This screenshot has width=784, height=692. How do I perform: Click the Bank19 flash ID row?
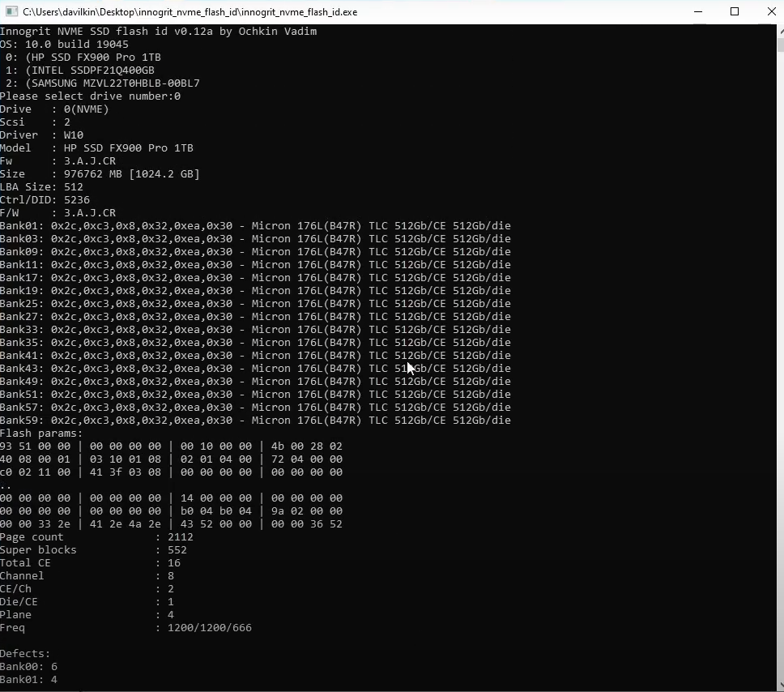pyautogui.click(x=255, y=291)
